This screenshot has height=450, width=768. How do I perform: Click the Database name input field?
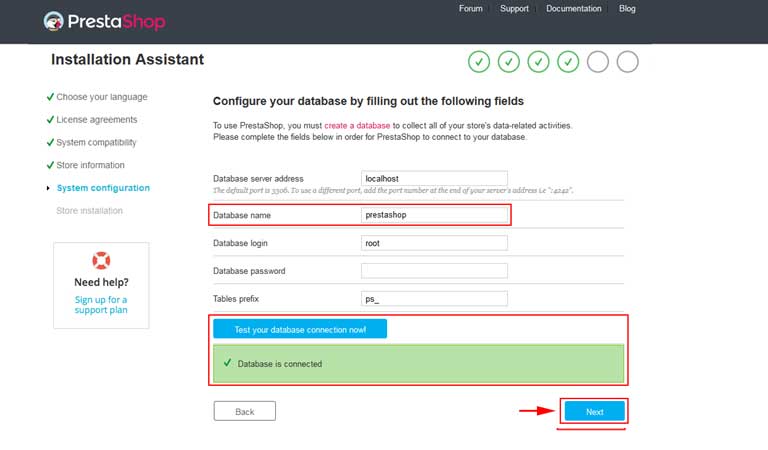[x=434, y=214]
